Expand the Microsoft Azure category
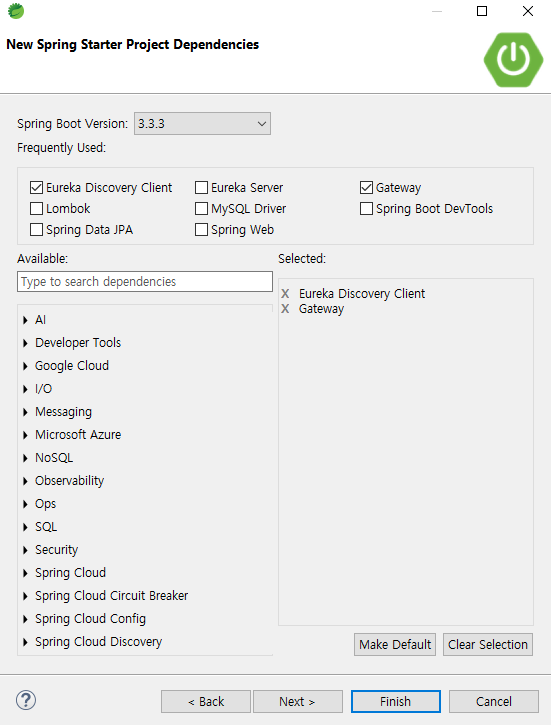Screen dimensions: 551x725 pyautogui.click(x=25, y=435)
